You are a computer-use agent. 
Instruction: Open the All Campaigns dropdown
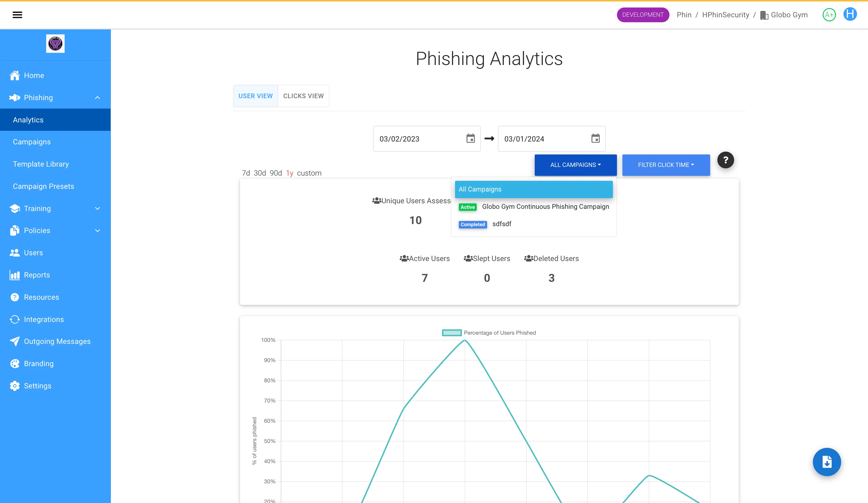(x=576, y=165)
